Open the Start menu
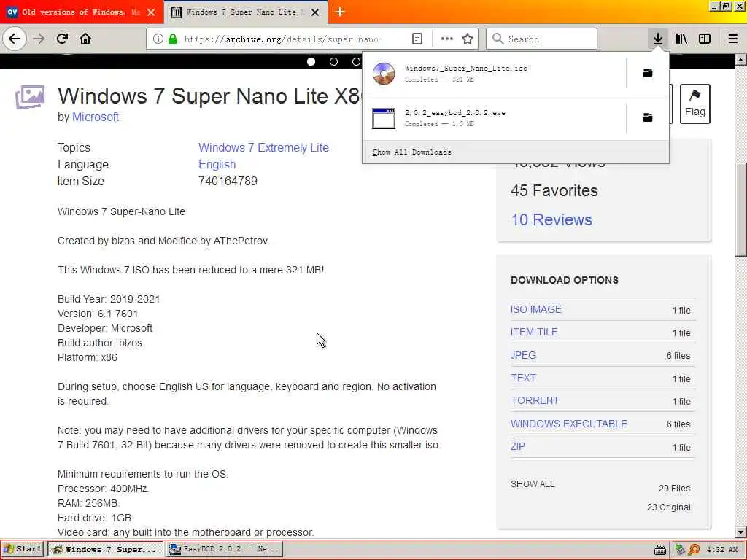 point(23,550)
